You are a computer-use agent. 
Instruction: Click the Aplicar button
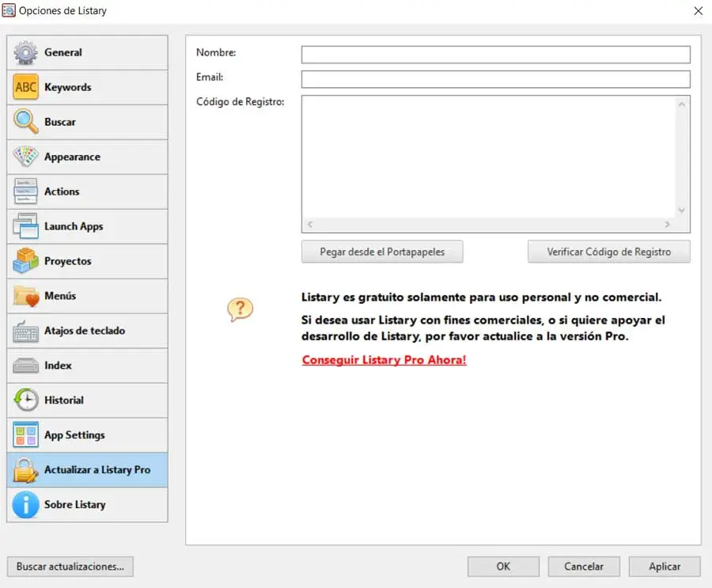(665, 567)
